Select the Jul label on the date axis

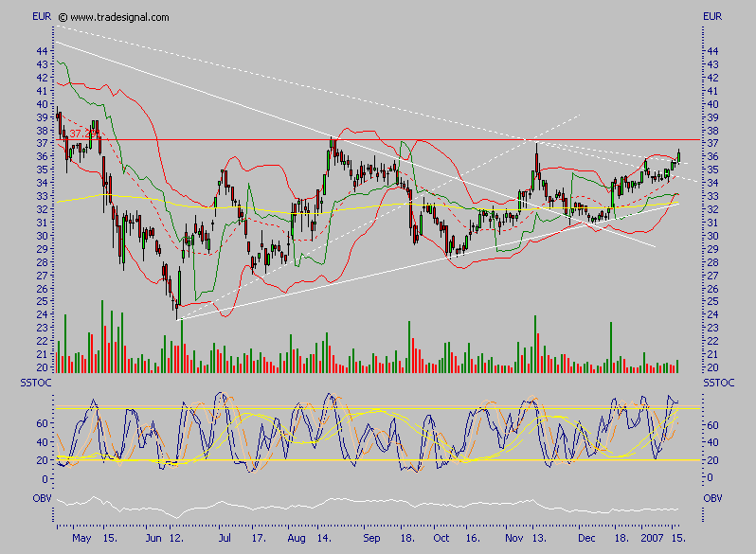[x=225, y=538]
